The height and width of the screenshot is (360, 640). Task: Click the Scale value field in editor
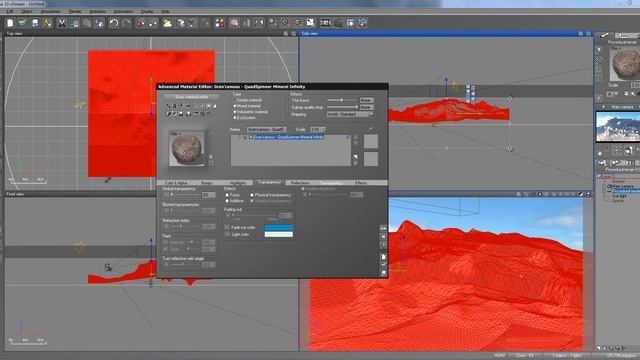[317, 129]
